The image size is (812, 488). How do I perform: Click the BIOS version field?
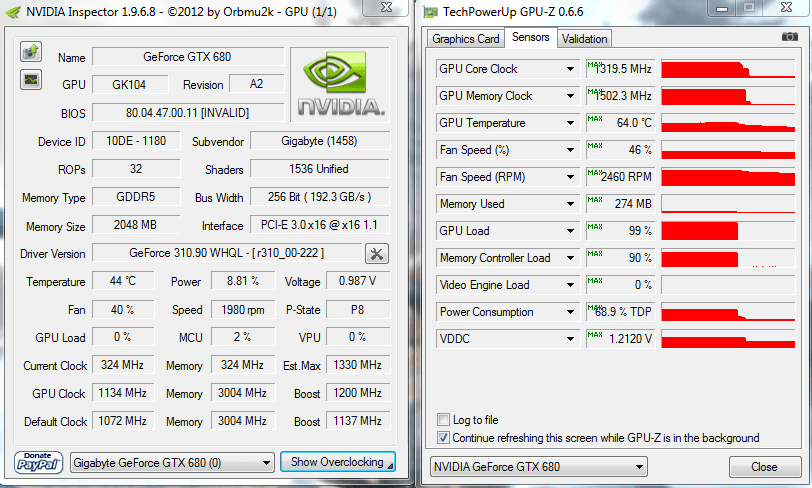tap(188, 113)
